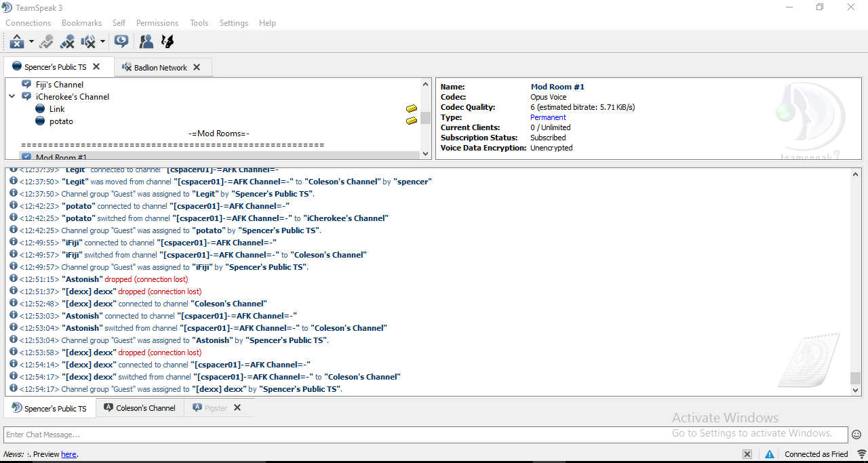Close the Badlion Network server tab
The width and height of the screenshot is (868, 463).
197,68
